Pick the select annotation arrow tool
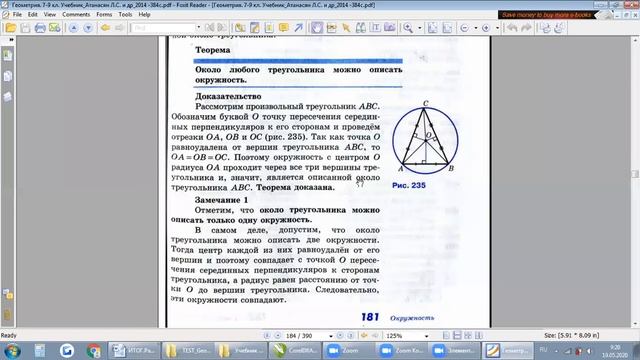This screenshot has width=640, height=360. [x=346, y=28]
